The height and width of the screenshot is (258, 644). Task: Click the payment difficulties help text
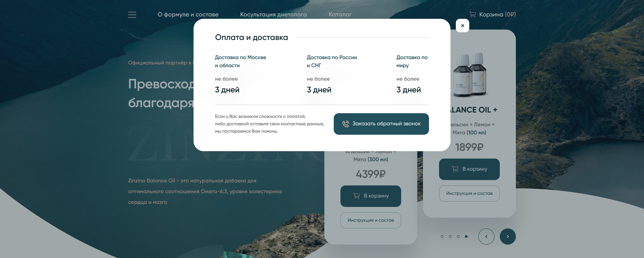tap(270, 124)
